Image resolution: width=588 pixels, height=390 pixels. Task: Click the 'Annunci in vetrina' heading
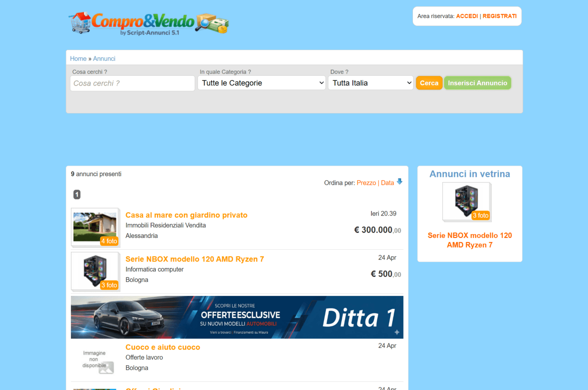point(470,174)
